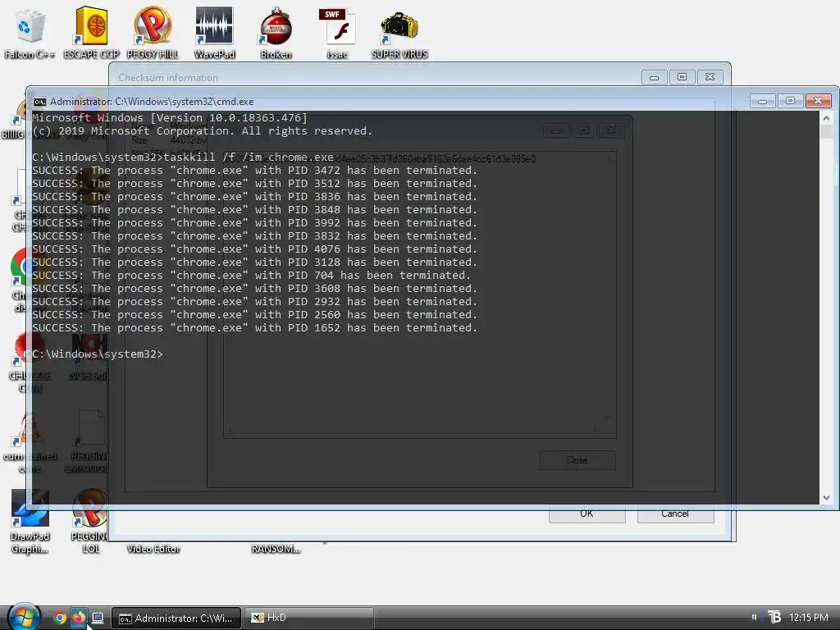Click the Video Editor desktop label
Screen dimensions: 840x630
point(153,549)
